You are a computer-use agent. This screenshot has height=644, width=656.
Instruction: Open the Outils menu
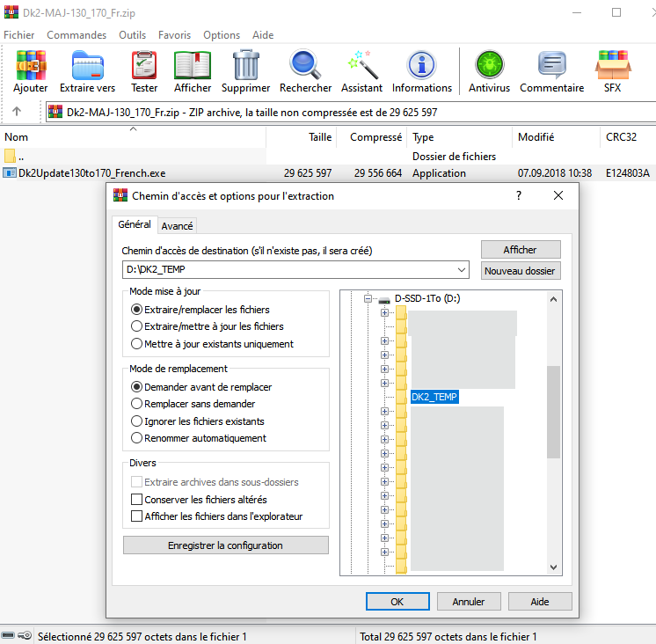[x=132, y=35]
